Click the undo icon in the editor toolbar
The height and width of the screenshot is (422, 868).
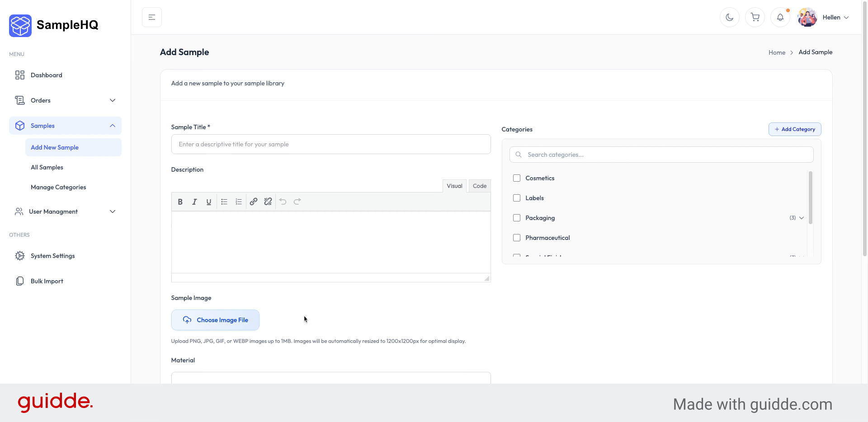[x=283, y=202]
